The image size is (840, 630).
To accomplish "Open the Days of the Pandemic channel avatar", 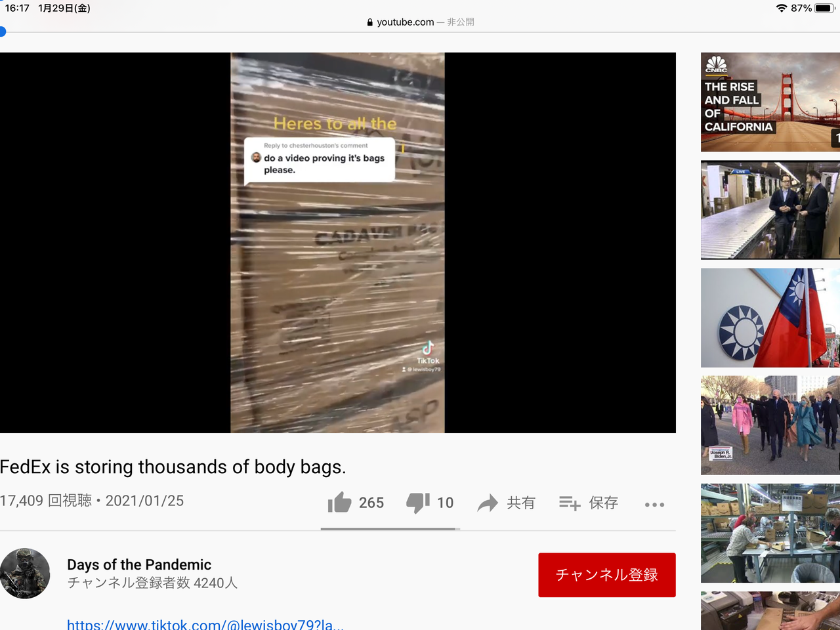I will pos(25,574).
